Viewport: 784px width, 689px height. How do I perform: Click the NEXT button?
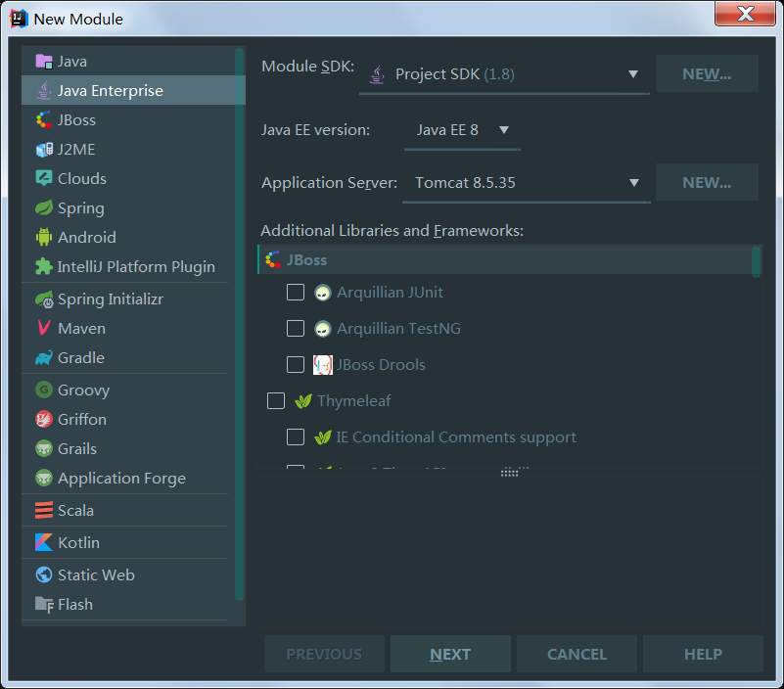[x=450, y=654]
